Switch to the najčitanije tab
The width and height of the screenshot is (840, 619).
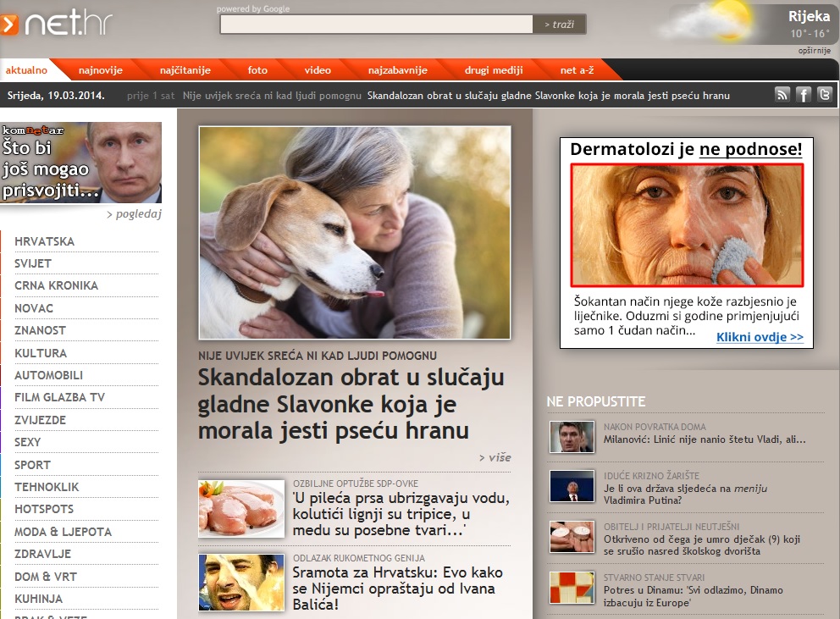[x=185, y=70]
